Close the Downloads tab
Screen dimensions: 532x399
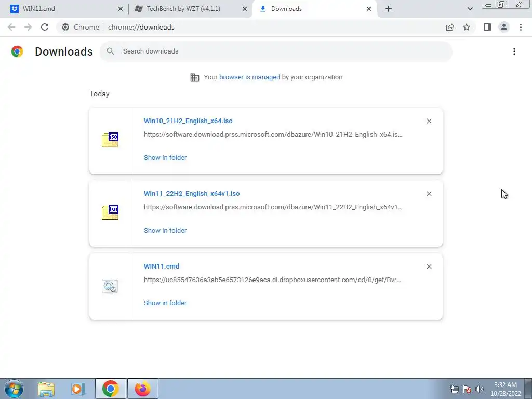[x=369, y=9]
